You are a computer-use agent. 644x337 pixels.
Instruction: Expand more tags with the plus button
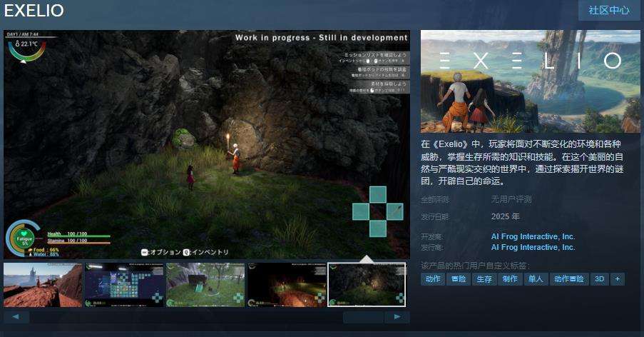click(x=617, y=278)
